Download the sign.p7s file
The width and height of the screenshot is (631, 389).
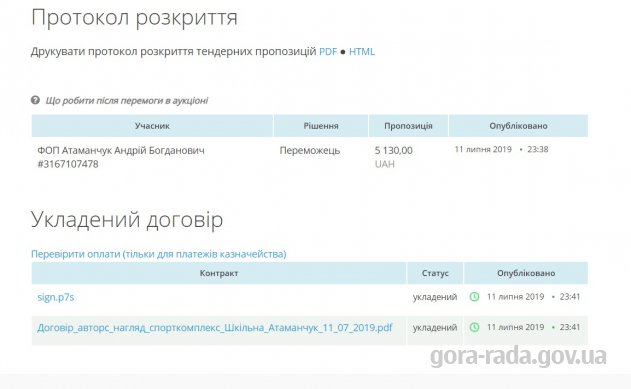pos(56,297)
